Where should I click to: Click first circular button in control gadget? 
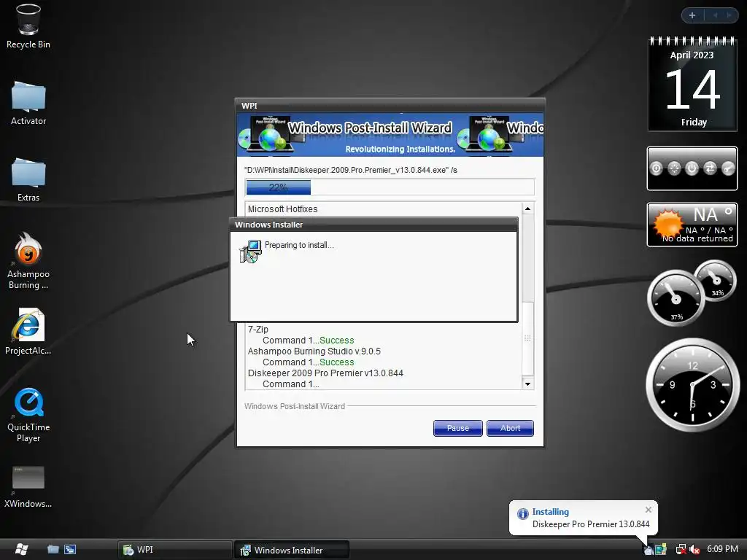tap(657, 168)
